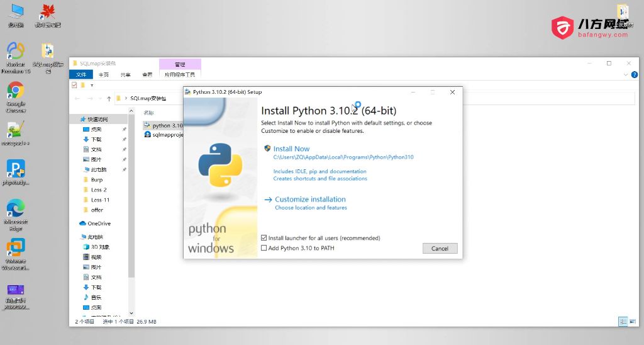
Task: Select 音乐 folder under This PC
Action: [x=92, y=297]
